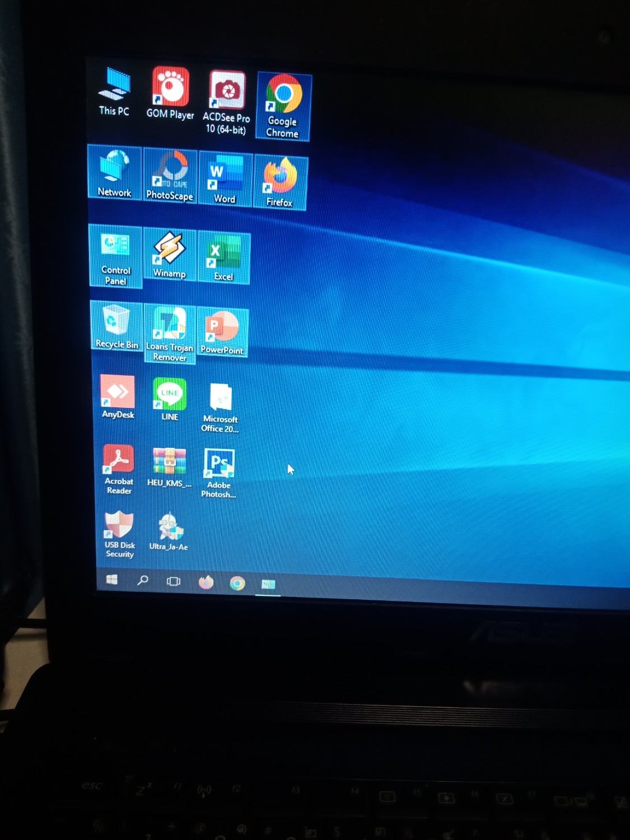Select the Recycle Bin icon
Image resolution: width=630 pixels, height=840 pixels.
(x=116, y=326)
